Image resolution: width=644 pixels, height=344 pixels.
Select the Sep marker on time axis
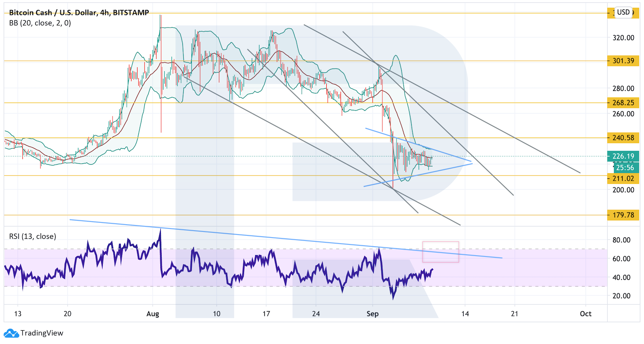372,314
